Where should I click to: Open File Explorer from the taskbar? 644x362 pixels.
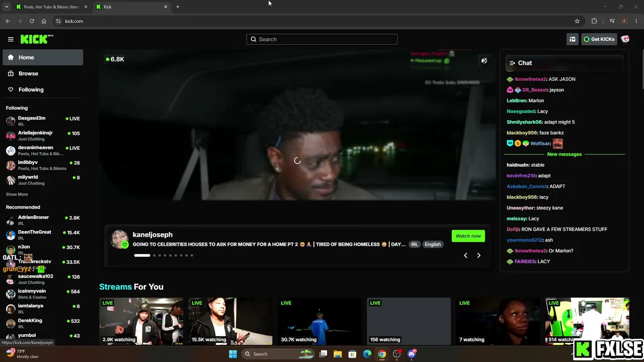click(338, 354)
